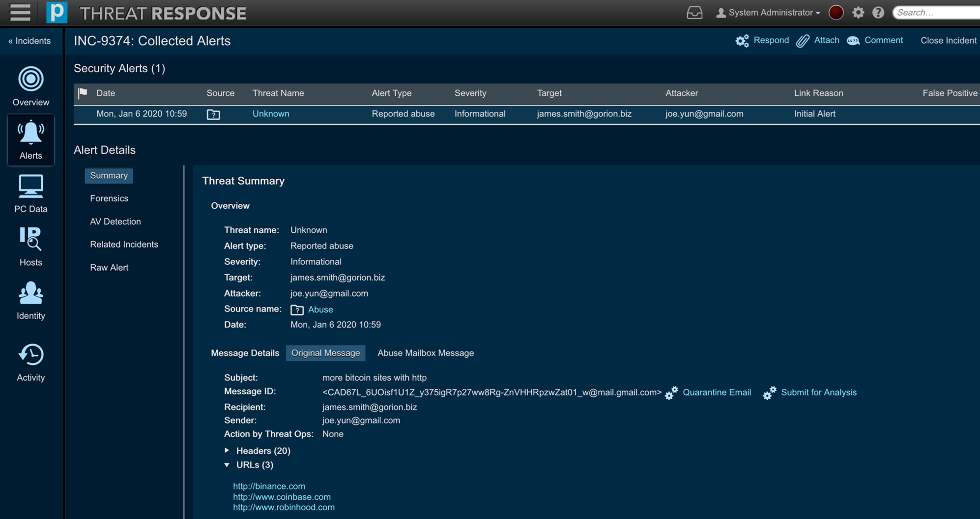Click the Link Reason column header

tap(818, 93)
